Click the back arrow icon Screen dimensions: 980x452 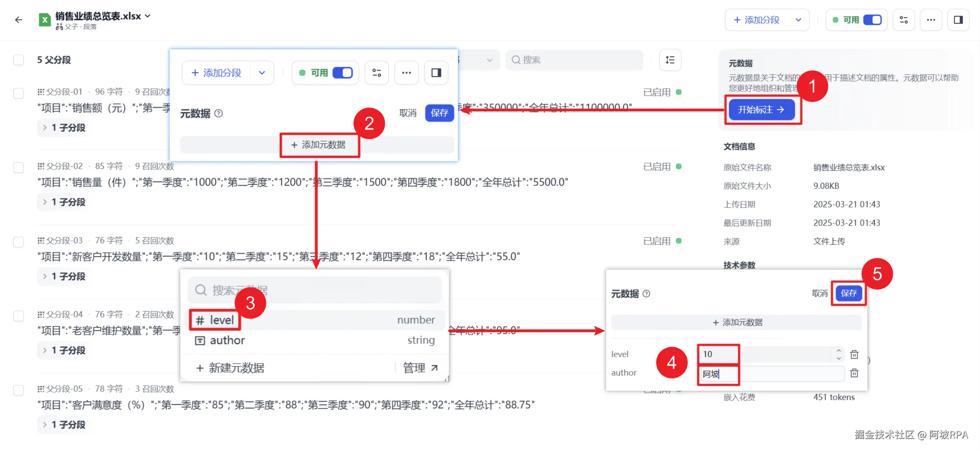[18, 20]
